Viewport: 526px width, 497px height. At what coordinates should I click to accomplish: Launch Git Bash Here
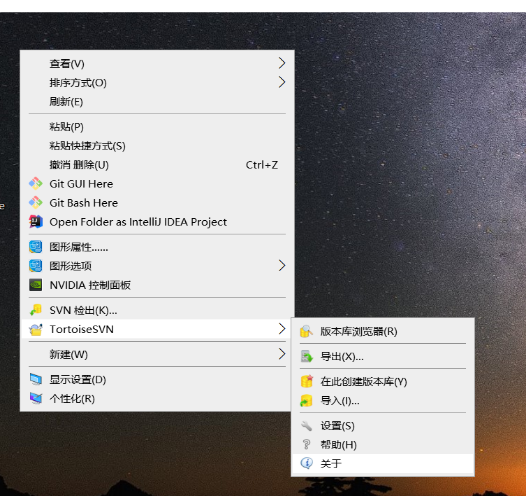(x=157, y=203)
